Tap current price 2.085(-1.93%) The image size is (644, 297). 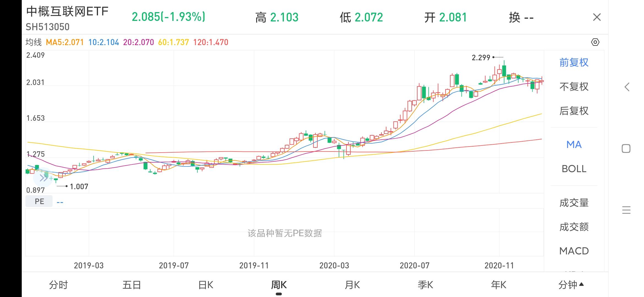(168, 17)
